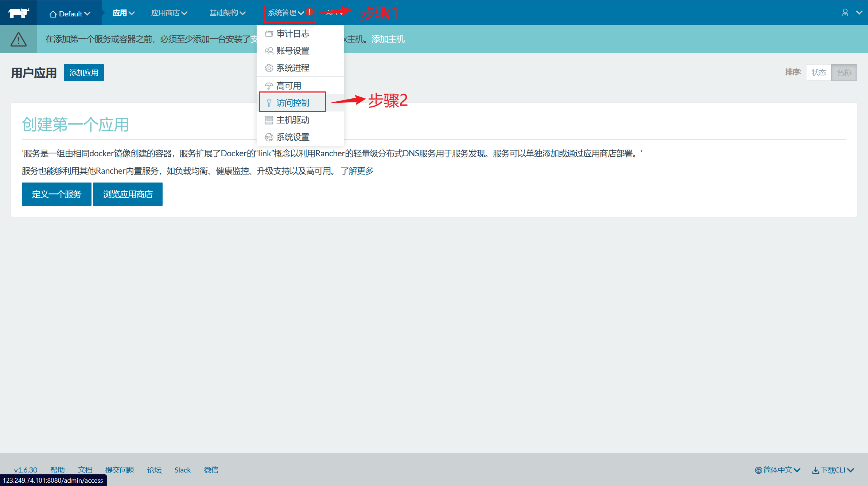Click 定义一个服务 button
868x486 pixels.
(57, 194)
